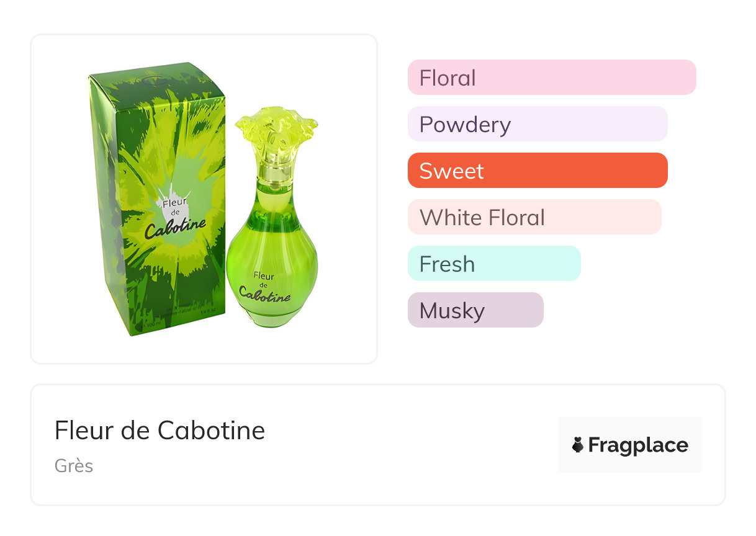The width and height of the screenshot is (756, 536).
Task: Pick the mauve Musky accord bar
Action: click(475, 310)
